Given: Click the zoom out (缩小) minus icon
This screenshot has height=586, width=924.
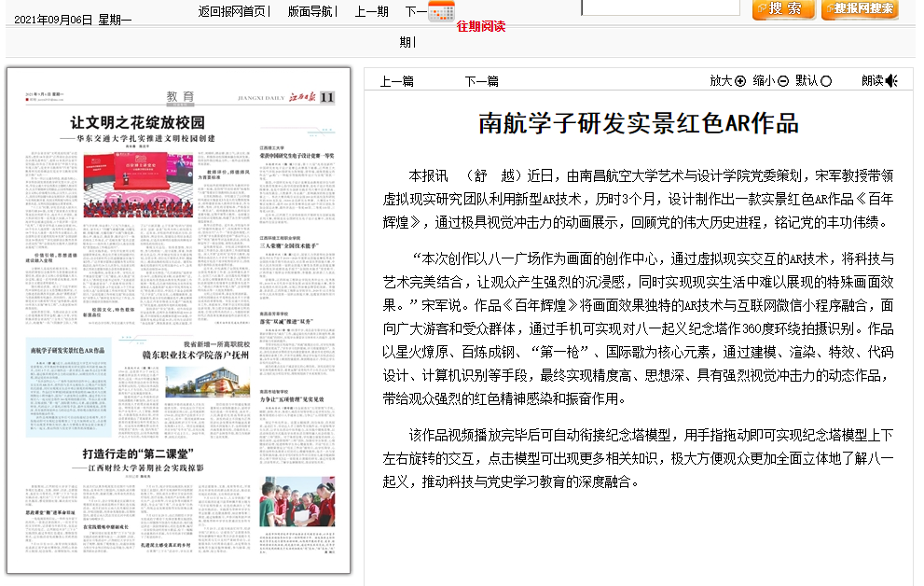Looking at the screenshot, I should point(783,81).
